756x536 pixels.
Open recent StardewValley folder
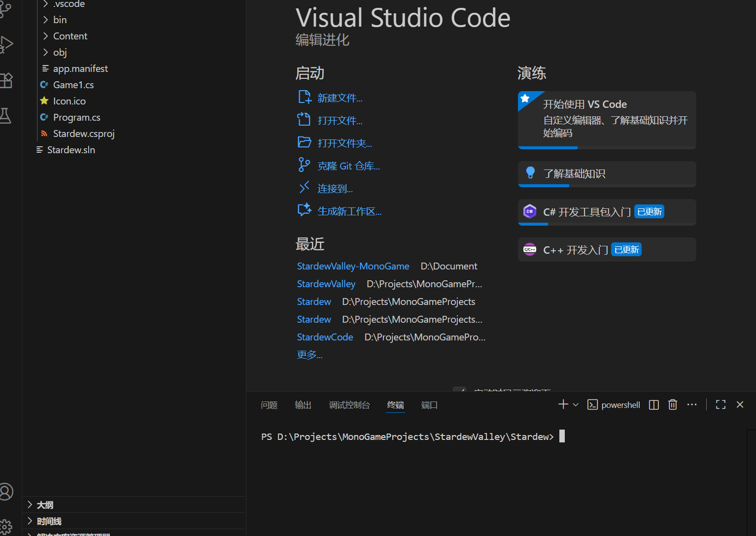coord(326,284)
